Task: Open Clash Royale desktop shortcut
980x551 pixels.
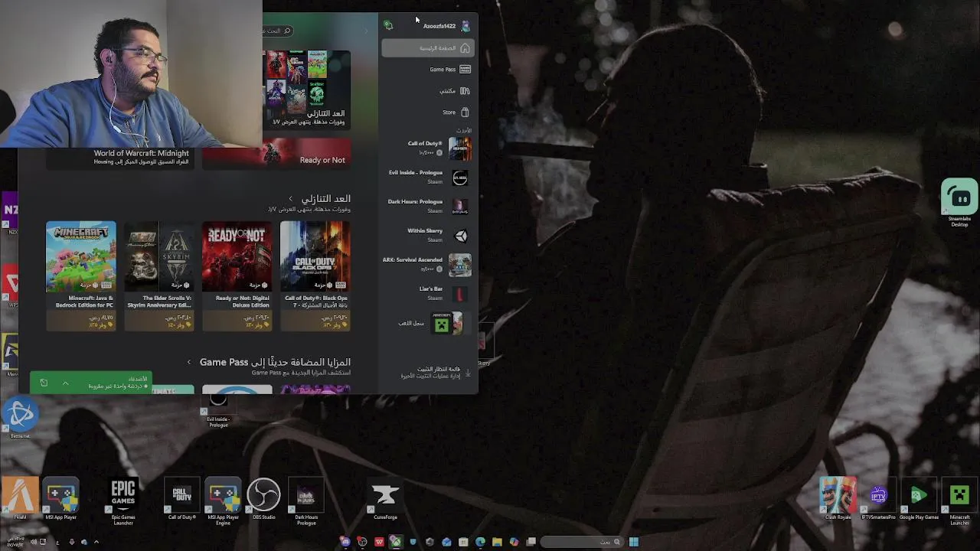Action: coord(838,498)
